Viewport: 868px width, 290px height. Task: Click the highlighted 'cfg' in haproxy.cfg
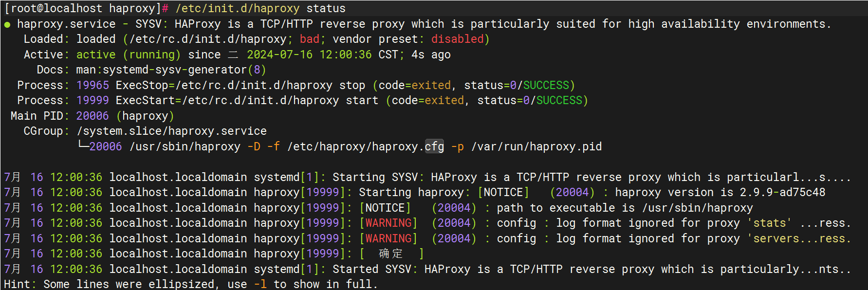434,146
